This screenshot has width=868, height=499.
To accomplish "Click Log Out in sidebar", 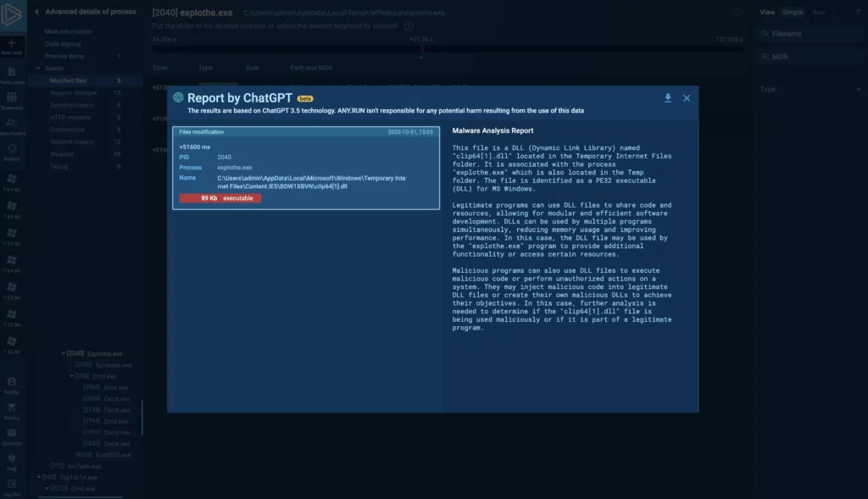I will pyautogui.click(x=12, y=487).
